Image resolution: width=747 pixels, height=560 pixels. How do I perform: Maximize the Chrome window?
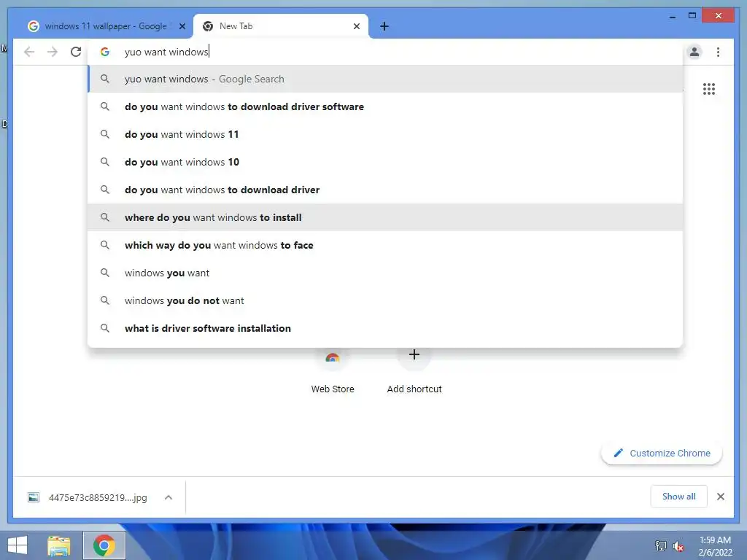pyautogui.click(x=692, y=16)
